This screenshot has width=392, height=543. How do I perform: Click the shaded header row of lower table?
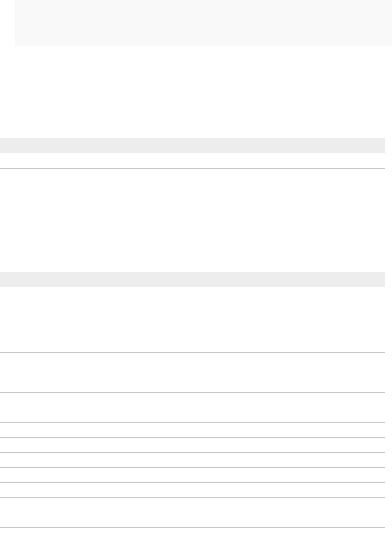[x=193, y=280]
